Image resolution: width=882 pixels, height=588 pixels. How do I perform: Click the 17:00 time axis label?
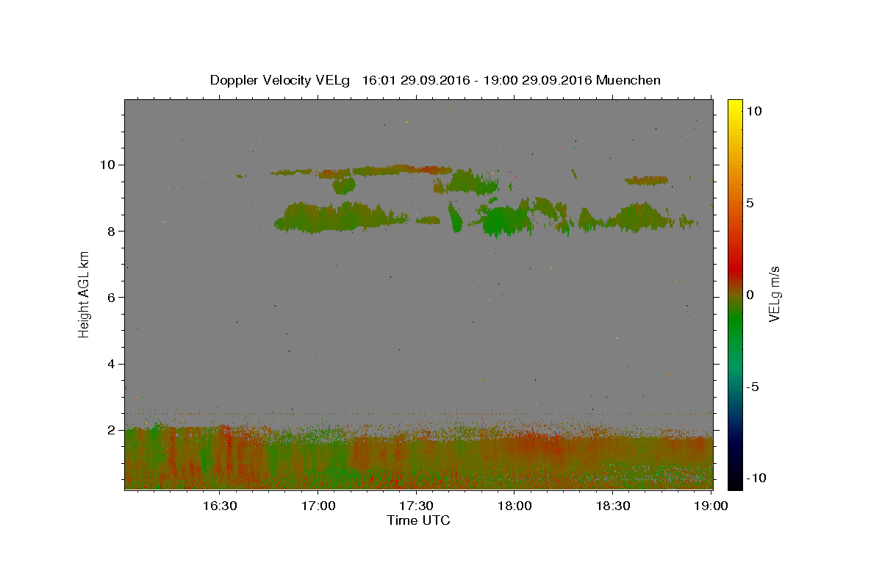318,506
